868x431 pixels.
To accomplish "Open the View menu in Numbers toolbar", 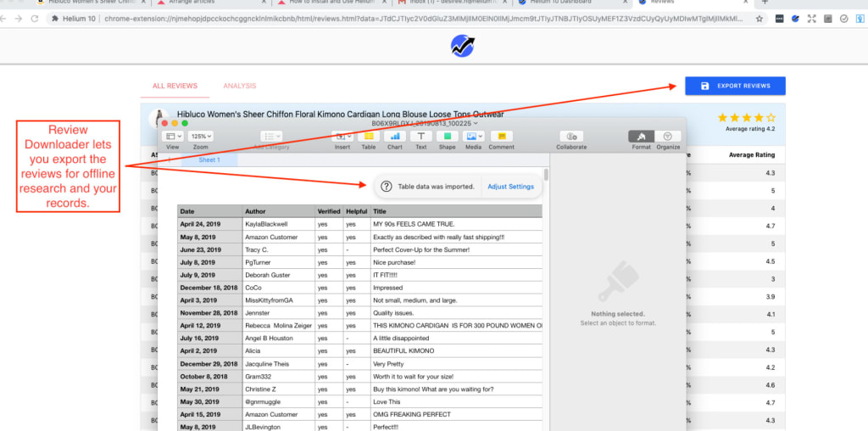I will [172, 137].
